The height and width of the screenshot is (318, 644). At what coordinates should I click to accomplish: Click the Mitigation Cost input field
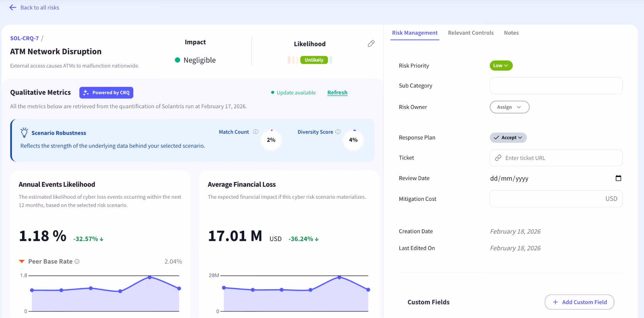(556, 199)
